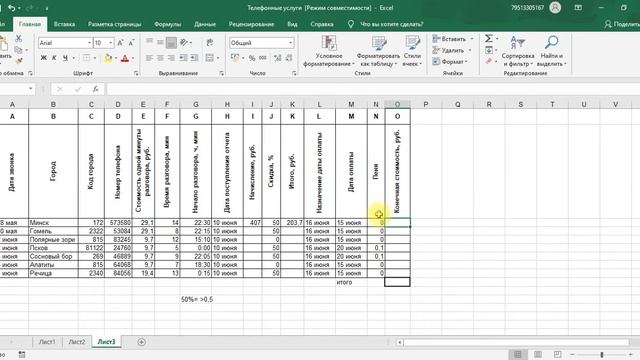The height and width of the screenshot is (360, 640).
Task: Toggle bottom vertical alignment
Action: tap(171, 42)
